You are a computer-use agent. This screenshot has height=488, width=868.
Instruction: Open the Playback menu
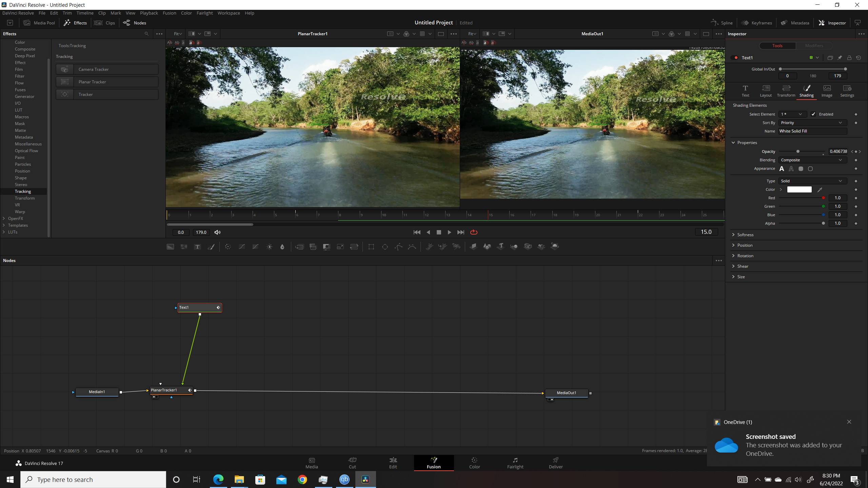(149, 13)
